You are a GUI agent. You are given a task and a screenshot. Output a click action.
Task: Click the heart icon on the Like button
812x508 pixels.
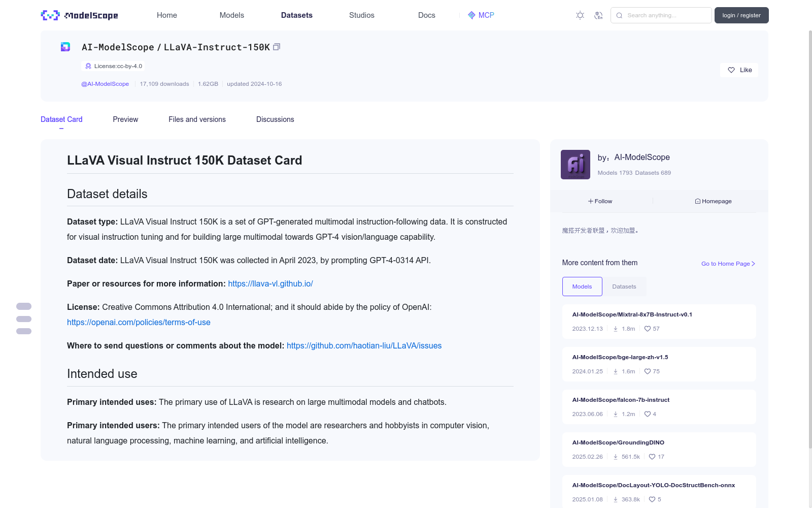point(731,70)
